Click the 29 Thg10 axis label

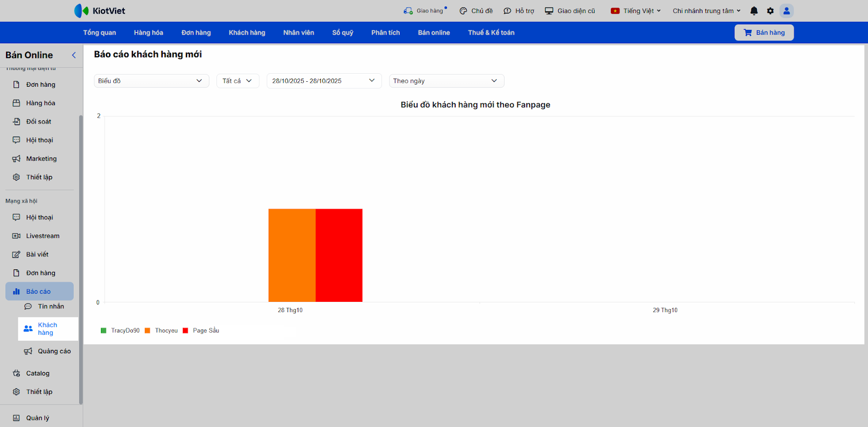tap(665, 310)
